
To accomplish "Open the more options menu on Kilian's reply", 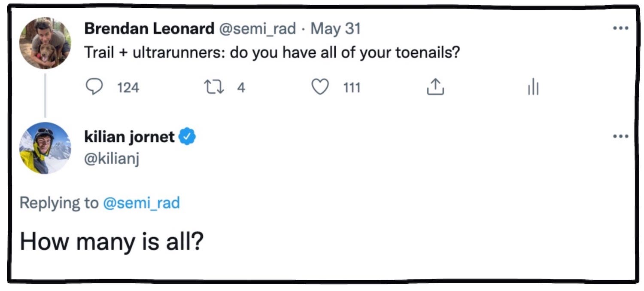I will click(x=620, y=136).
